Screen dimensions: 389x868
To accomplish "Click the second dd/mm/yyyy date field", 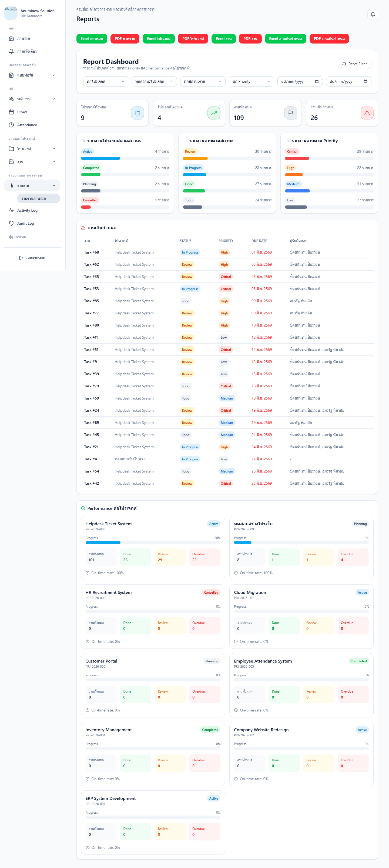I will point(348,82).
